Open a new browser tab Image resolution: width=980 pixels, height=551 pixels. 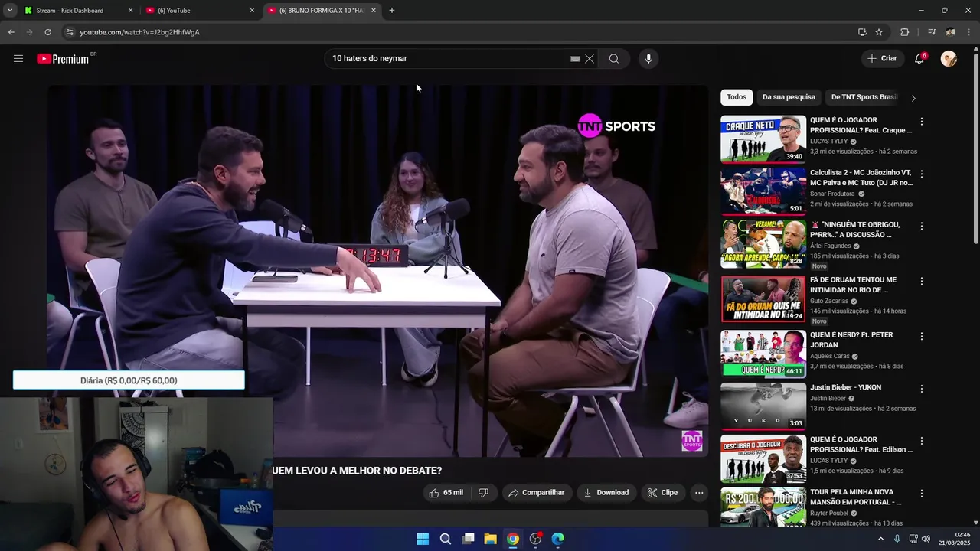[x=392, y=10]
